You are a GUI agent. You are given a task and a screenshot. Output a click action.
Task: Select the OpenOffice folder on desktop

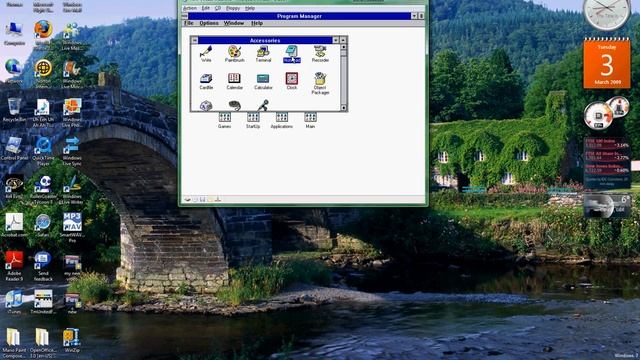click(43, 343)
